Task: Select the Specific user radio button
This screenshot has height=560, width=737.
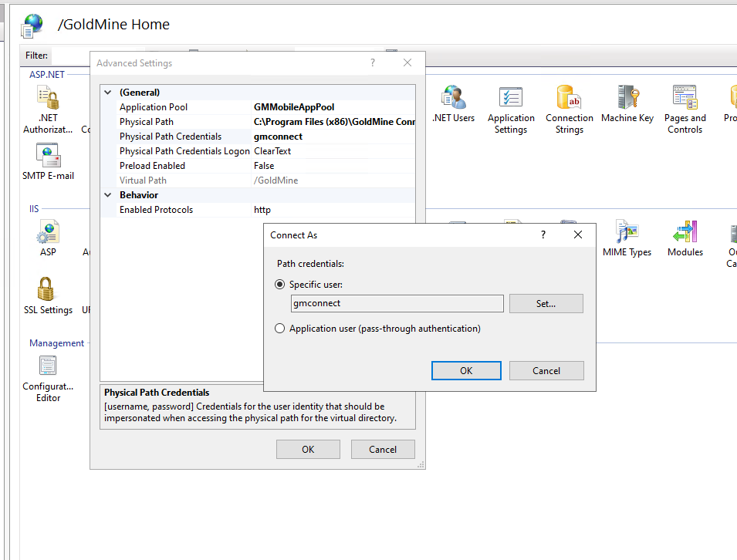Action: point(279,284)
